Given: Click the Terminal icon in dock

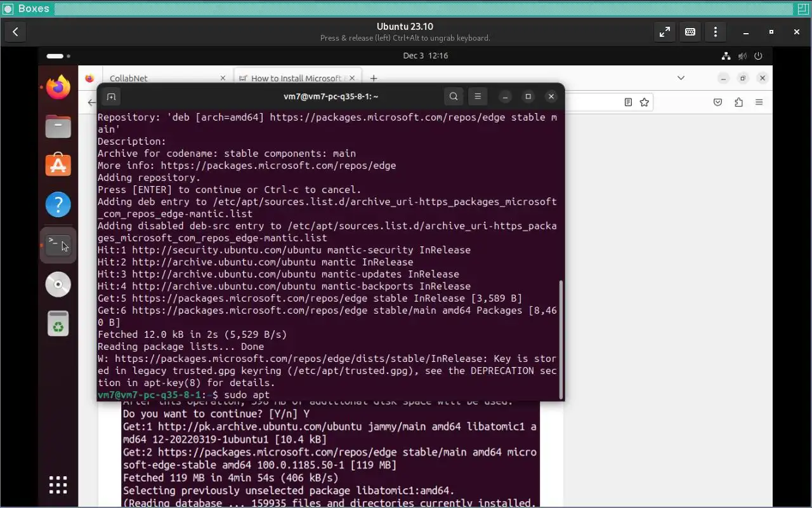Looking at the screenshot, I should click(x=58, y=244).
